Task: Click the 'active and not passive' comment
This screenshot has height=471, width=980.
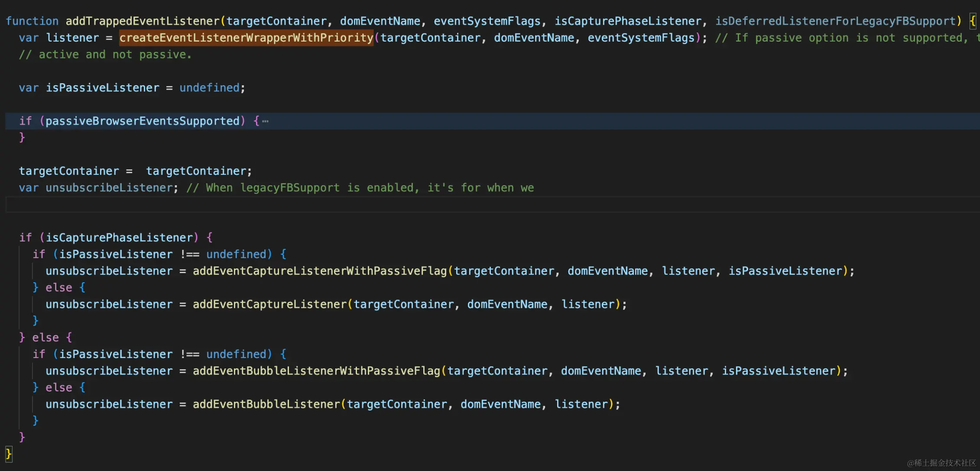Action: (105, 55)
